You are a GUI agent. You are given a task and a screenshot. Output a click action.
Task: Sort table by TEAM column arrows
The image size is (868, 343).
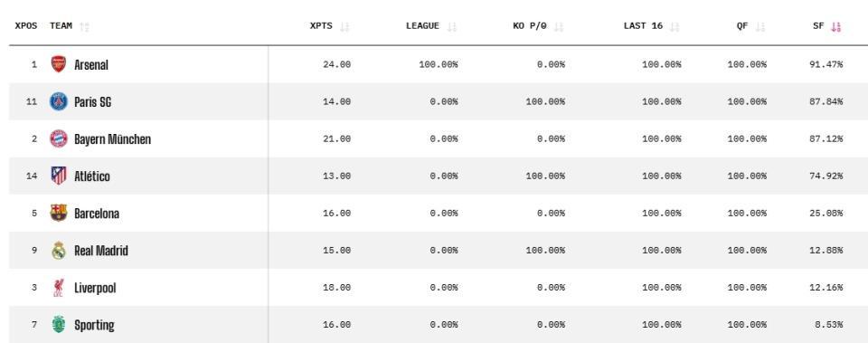pos(84,26)
